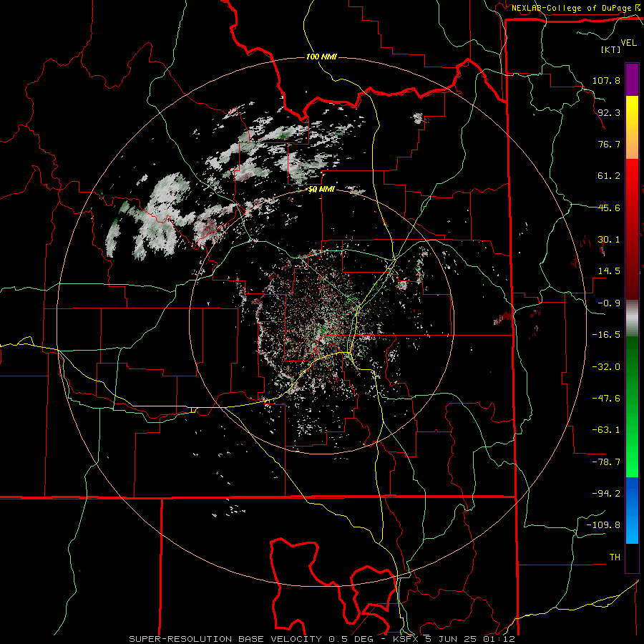Select the -78.7 scale value
This screenshot has width=644, height=644.
coord(606,462)
